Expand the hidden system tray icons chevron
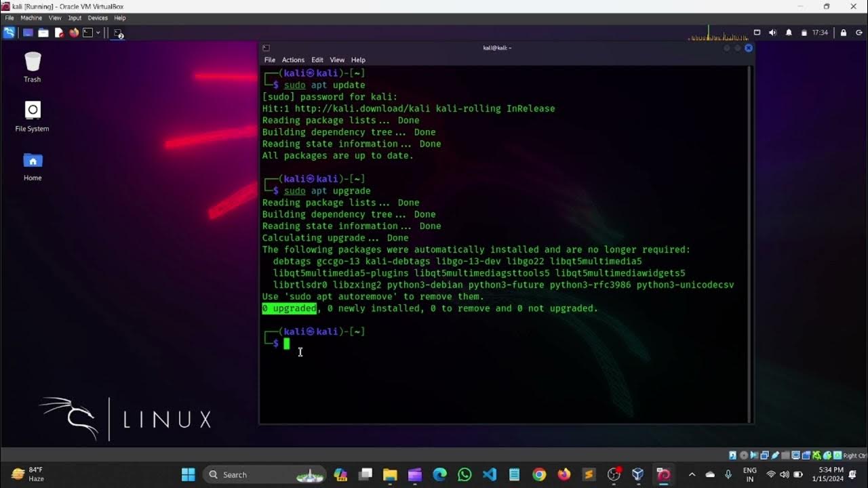868x488 pixels. 692,474
